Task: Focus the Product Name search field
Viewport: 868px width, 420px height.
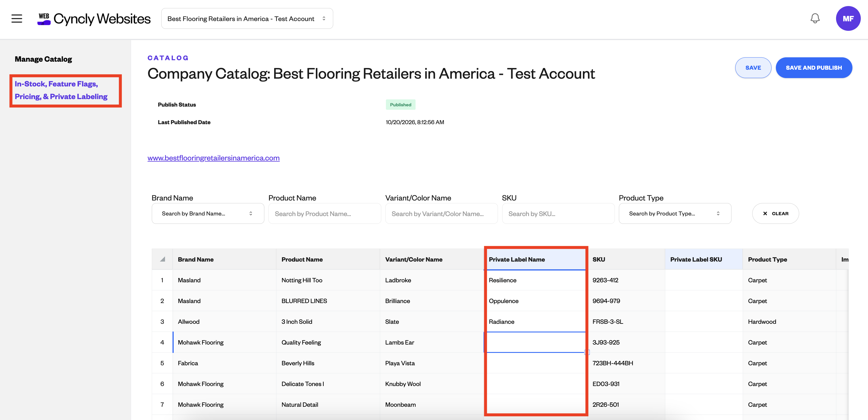Action: 325,213
